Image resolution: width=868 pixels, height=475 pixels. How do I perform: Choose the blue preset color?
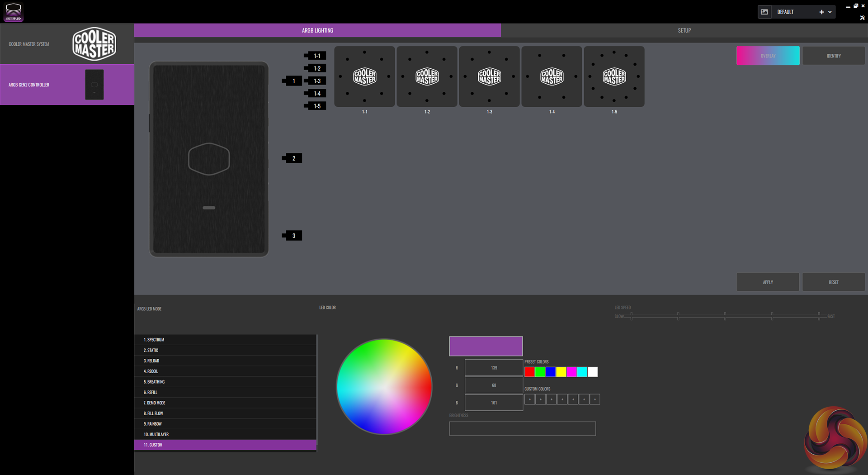[x=551, y=372]
